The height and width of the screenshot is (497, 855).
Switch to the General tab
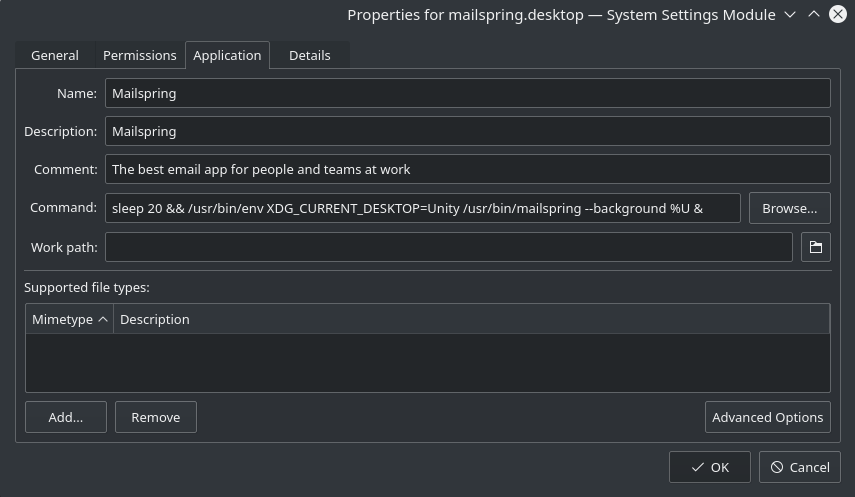(55, 55)
